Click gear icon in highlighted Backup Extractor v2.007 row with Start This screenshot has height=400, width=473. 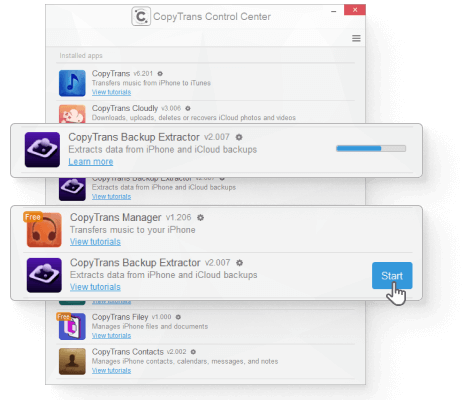(239, 263)
